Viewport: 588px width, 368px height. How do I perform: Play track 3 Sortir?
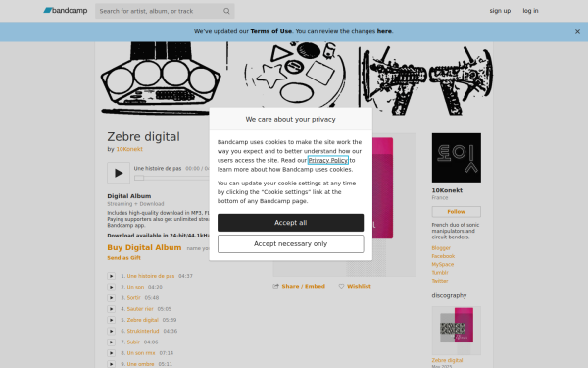(x=112, y=298)
